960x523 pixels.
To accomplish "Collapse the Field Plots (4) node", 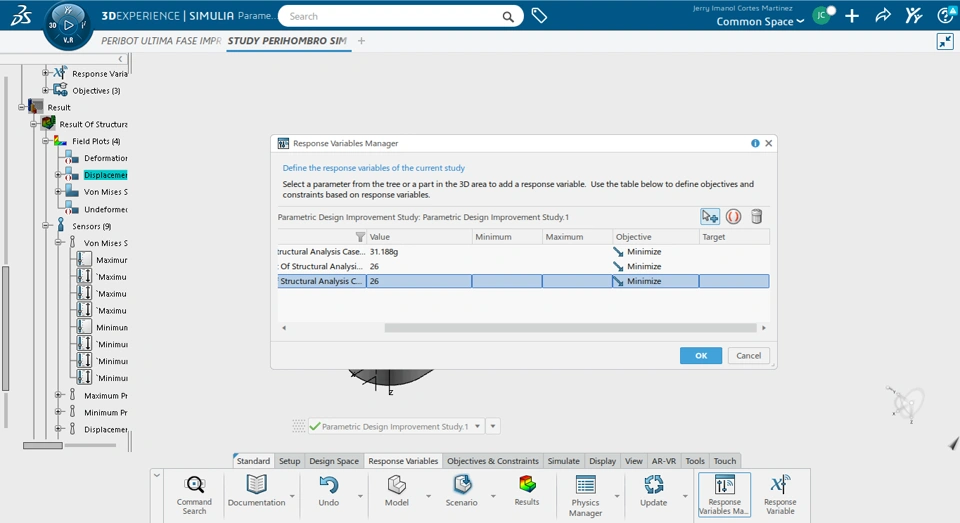I will (45, 141).
